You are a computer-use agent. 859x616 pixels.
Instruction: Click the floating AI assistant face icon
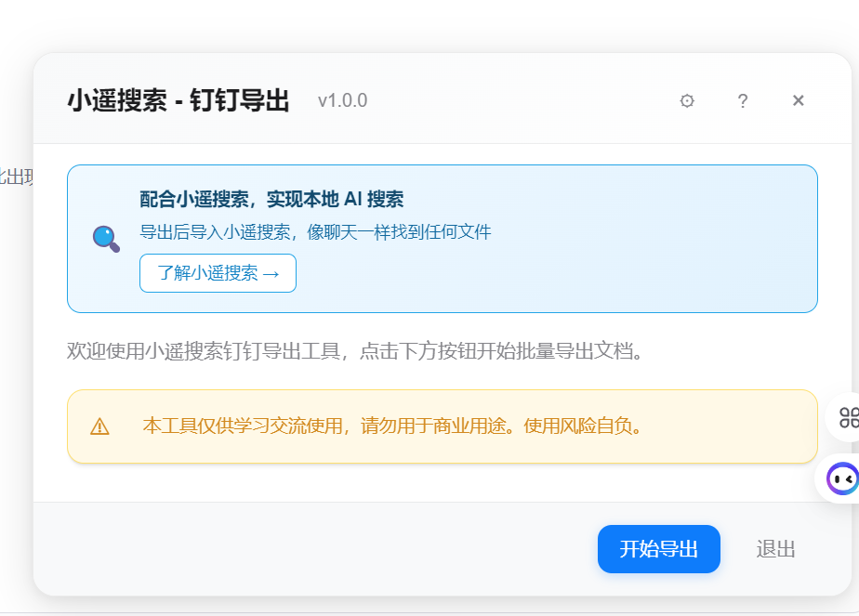[x=842, y=478]
